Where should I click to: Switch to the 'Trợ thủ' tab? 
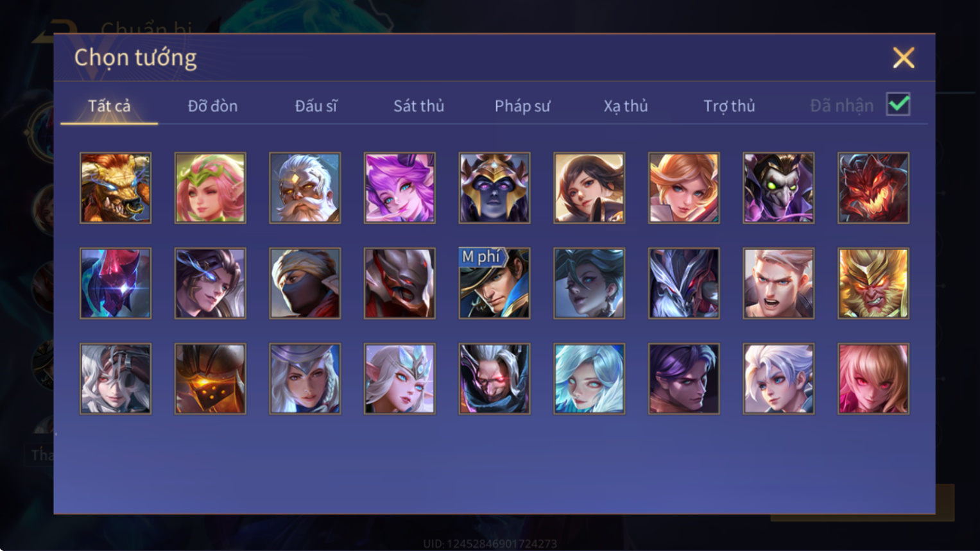click(729, 106)
